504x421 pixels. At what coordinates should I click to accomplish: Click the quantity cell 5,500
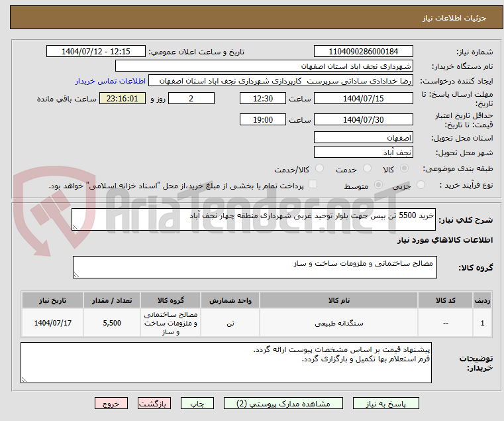coord(111,323)
